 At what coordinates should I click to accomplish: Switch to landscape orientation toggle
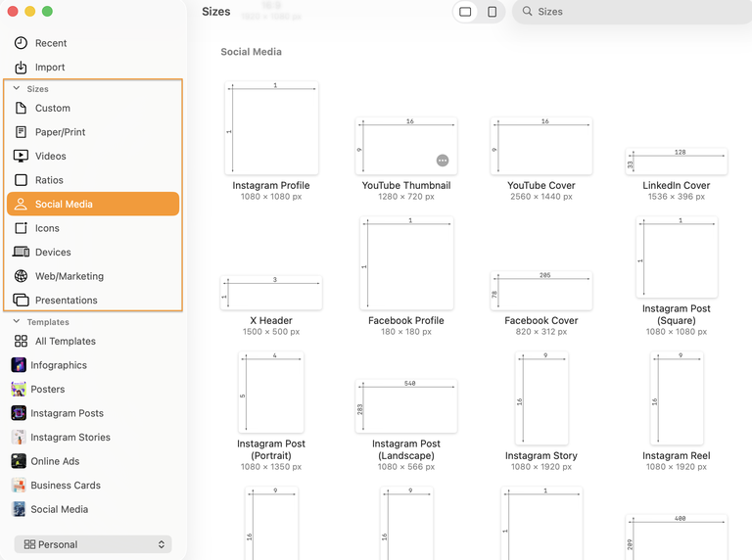465,12
